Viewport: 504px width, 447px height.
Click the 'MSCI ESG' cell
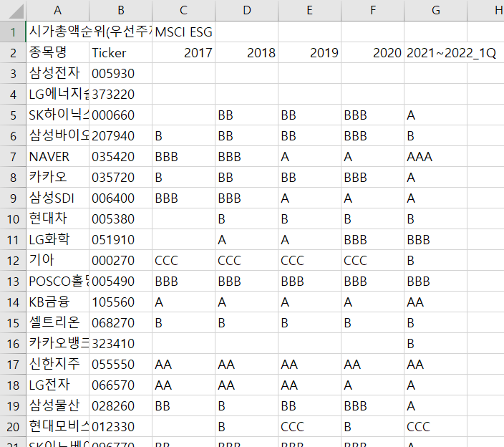(x=183, y=32)
